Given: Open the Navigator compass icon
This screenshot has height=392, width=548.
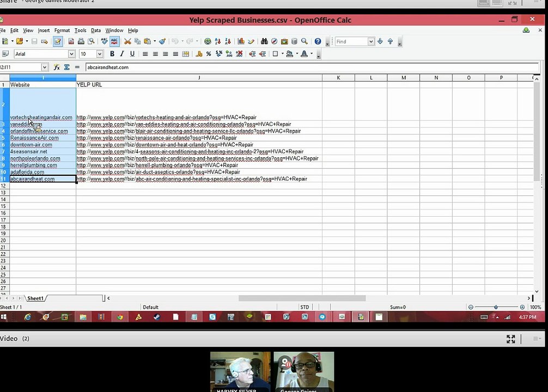Looking at the screenshot, I should coord(275,41).
